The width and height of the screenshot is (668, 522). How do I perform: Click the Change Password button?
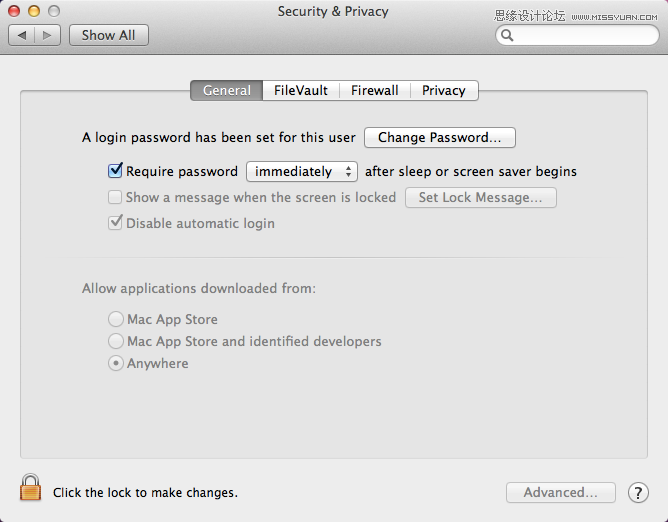[440, 138]
